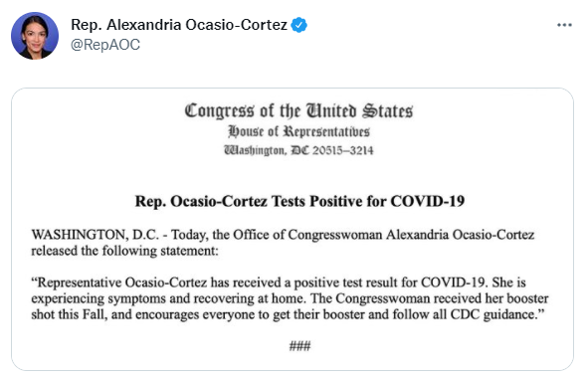Open the three-dot more options menu
Viewport: 588px width, 377px height.
click(564, 25)
